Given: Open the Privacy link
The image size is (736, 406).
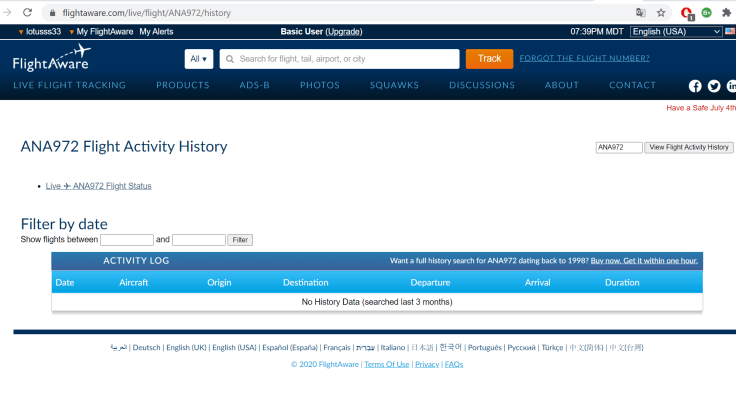Looking at the screenshot, I should (x=427, y=364).
